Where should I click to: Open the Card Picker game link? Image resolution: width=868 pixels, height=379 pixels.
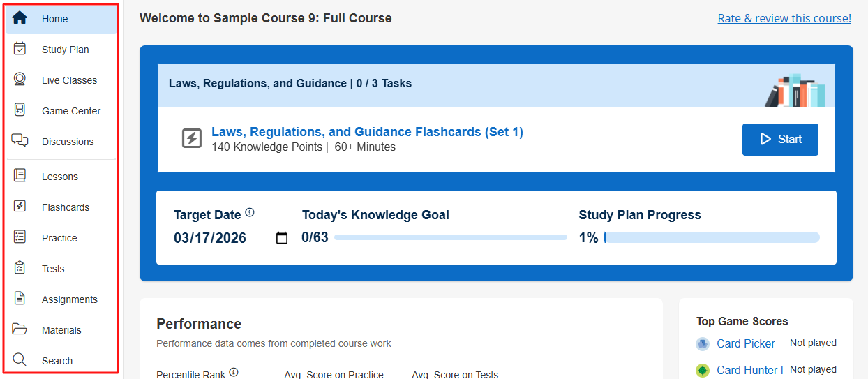[x=745, y=343]
